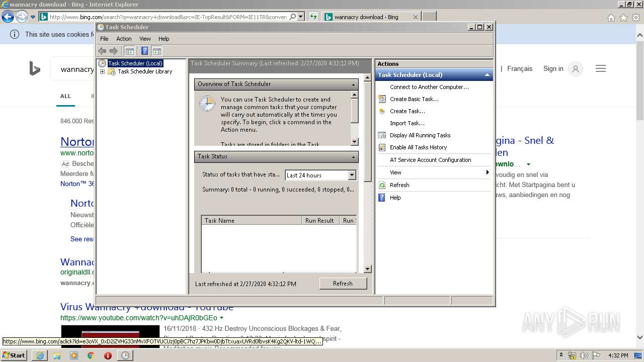Click Internet Explorer forward button
Image resolution: width=644 pixels, height=362 pixels.
coord(21,17)
